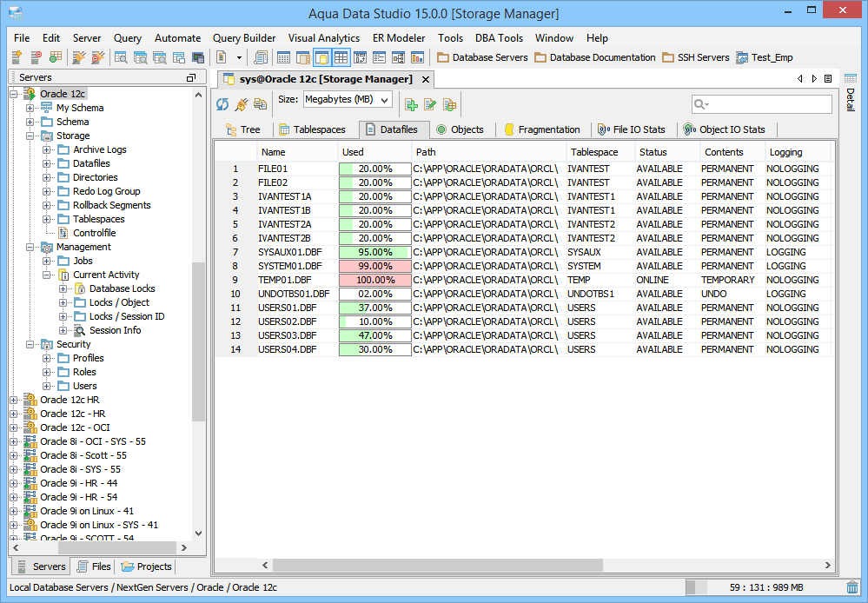The image size is (868, 603).
Task: Click the Used column header
Action: 374,152
